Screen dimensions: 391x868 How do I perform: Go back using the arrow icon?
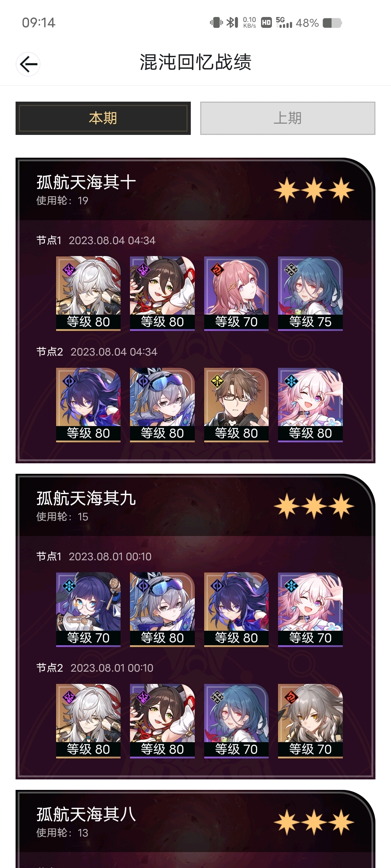point(28,64)
